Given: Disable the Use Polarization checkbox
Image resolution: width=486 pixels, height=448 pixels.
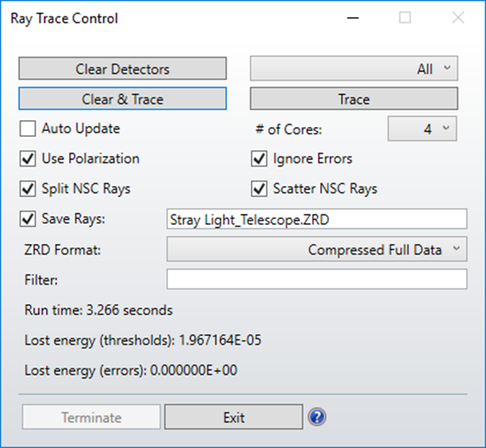Looking at the screenshot, I should (x=28, y=158).
